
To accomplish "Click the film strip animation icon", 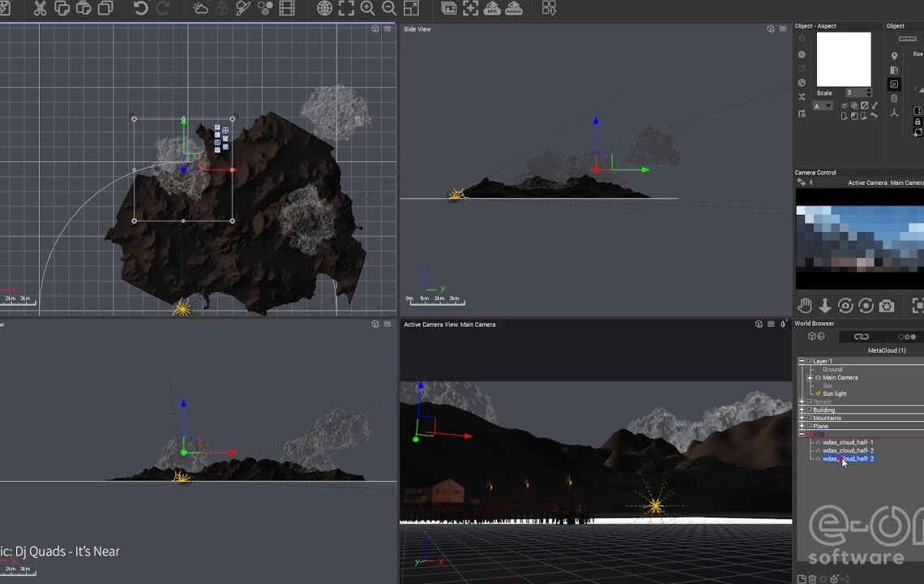I will [286, 9].
